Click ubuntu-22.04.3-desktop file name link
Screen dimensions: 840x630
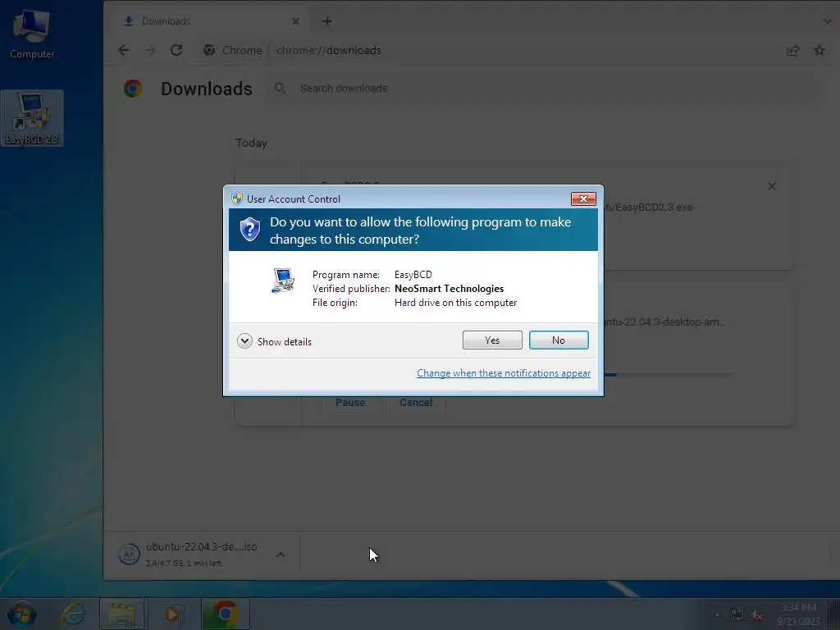664,322
